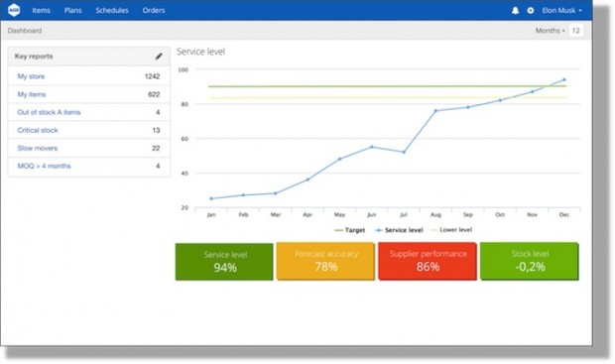The image size is (615, 364).
Task: Select the Forecast accuracy 78% tile
Action: coord(325,261)
